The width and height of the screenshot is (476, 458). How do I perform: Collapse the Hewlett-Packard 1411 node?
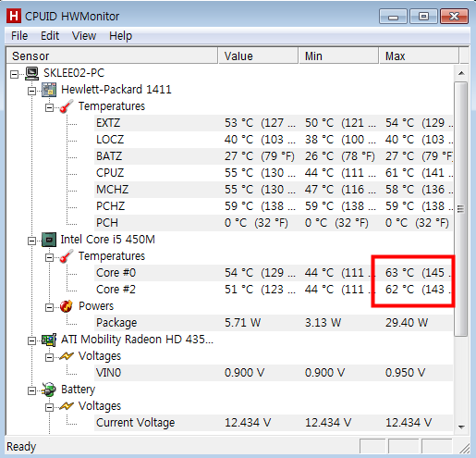pos(31,92)
